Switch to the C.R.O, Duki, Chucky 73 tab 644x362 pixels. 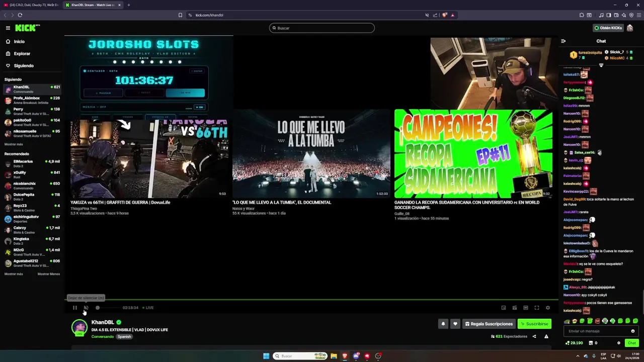point(31,5)
